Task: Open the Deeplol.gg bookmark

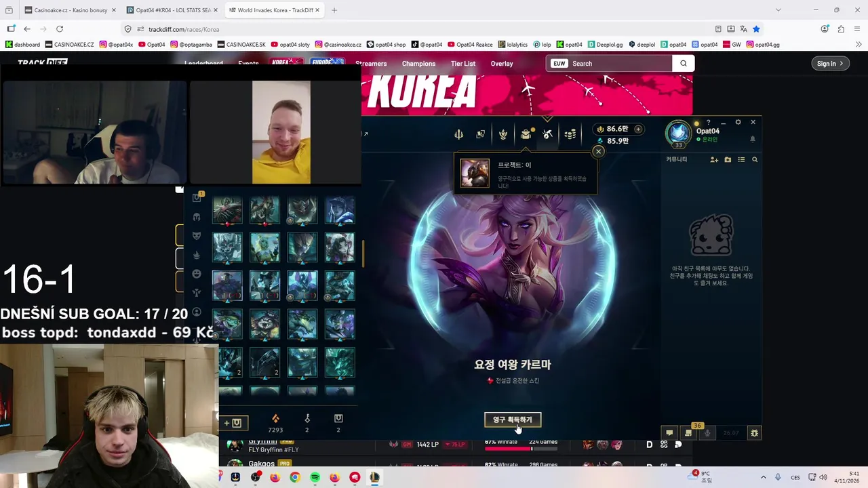Action: [606, 45]
